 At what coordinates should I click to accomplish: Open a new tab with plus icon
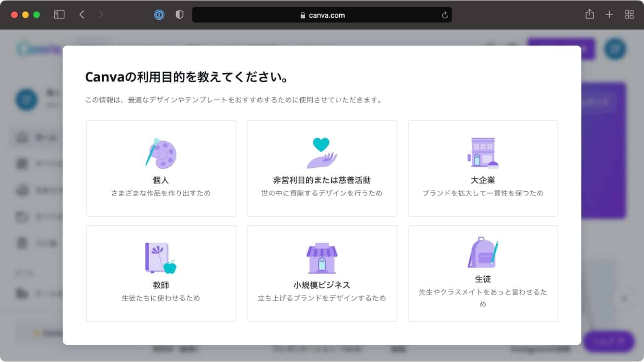[x=609, y=15]
